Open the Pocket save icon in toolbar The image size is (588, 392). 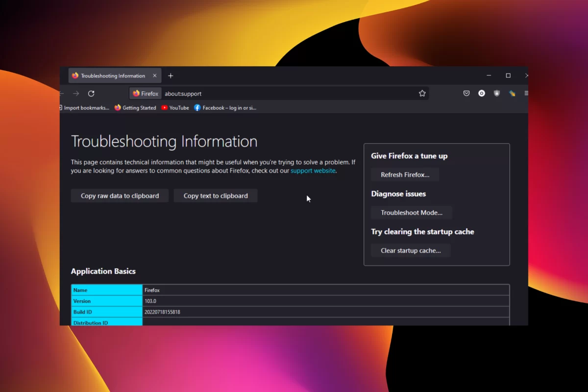click(466, 93)
